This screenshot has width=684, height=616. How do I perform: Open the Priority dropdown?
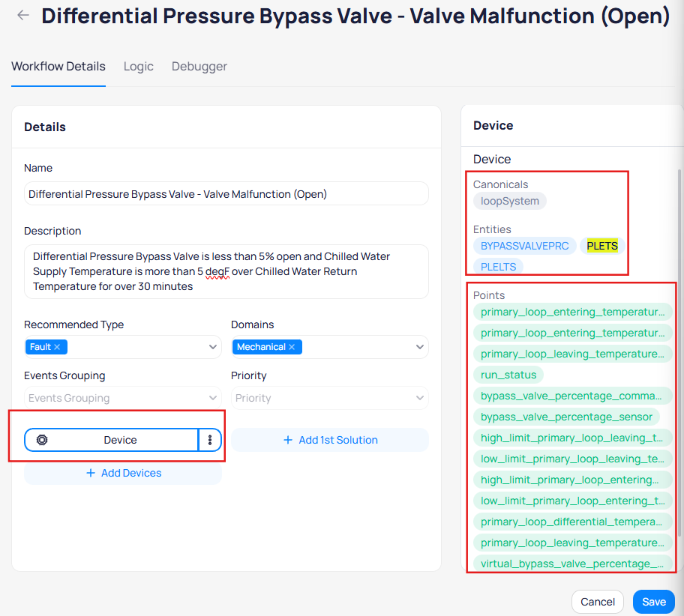pyautogui.click(x=330, y=398)
